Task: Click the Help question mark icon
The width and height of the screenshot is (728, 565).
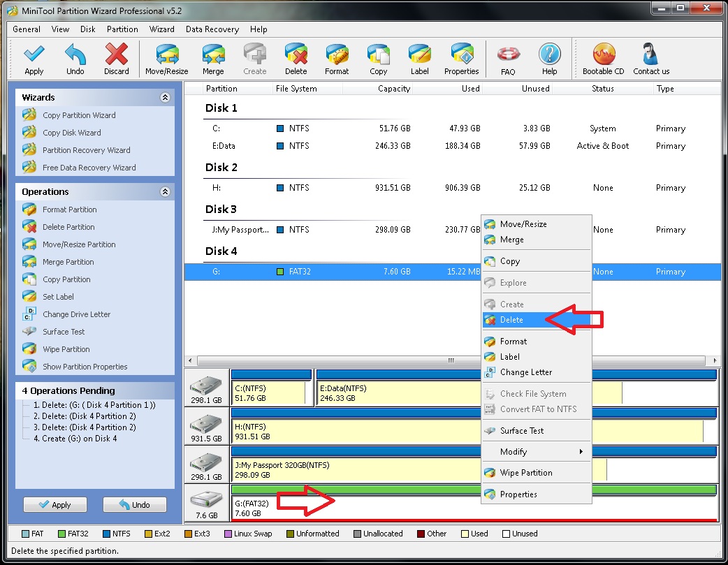Action: pos(549,59)
